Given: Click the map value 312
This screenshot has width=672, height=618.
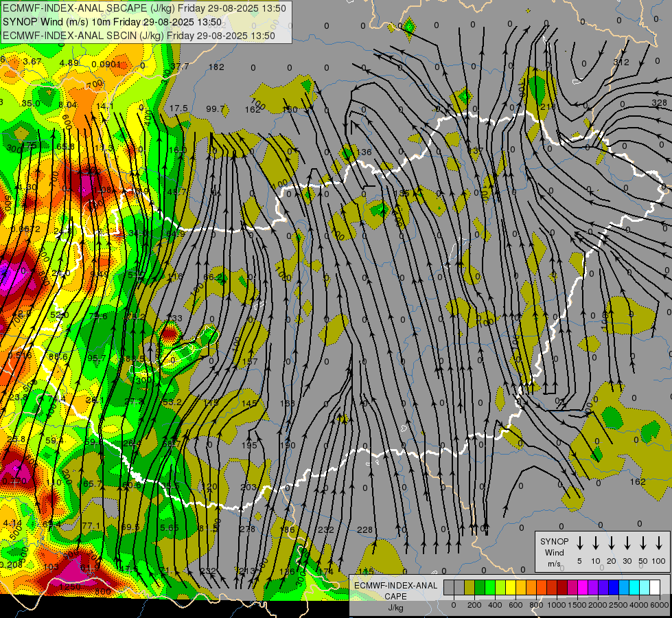Looking at the screenshot, I should point(621,62).
